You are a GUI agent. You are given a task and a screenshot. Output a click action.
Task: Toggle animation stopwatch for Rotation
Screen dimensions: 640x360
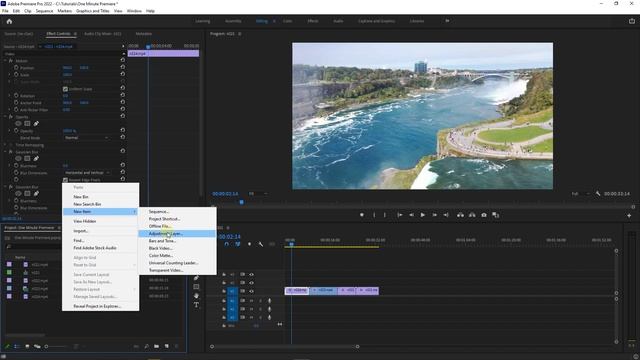[16, 96]
